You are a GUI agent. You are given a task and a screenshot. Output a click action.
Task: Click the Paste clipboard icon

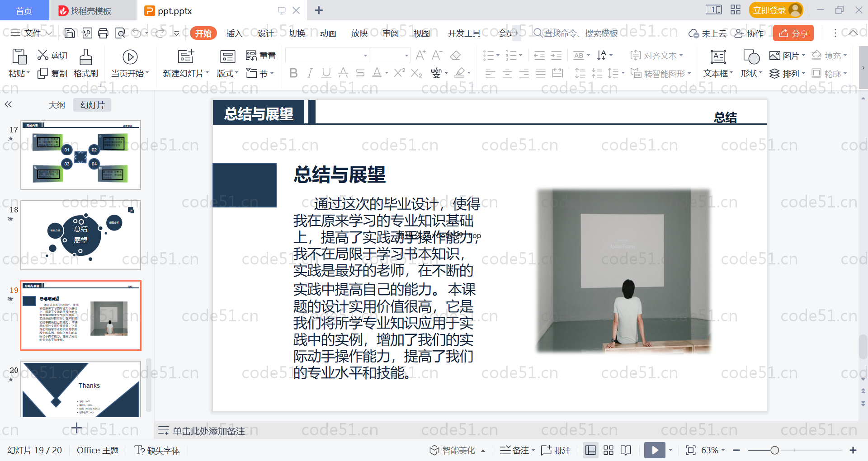(19, 56)
